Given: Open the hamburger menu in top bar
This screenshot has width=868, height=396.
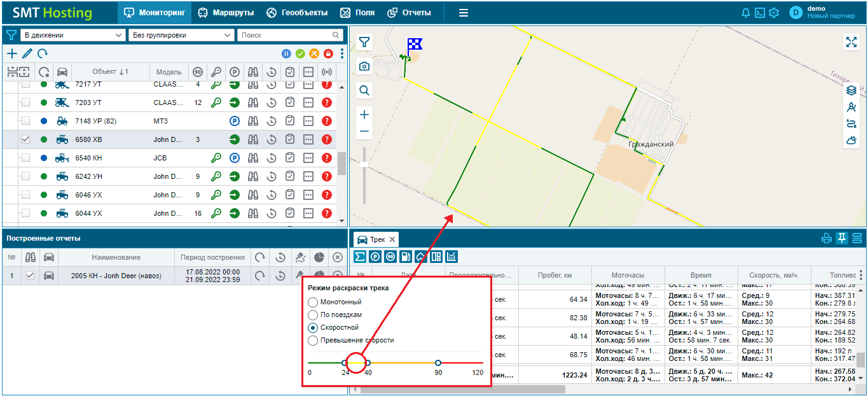Looking at the screenshot, I should (464, 13).
